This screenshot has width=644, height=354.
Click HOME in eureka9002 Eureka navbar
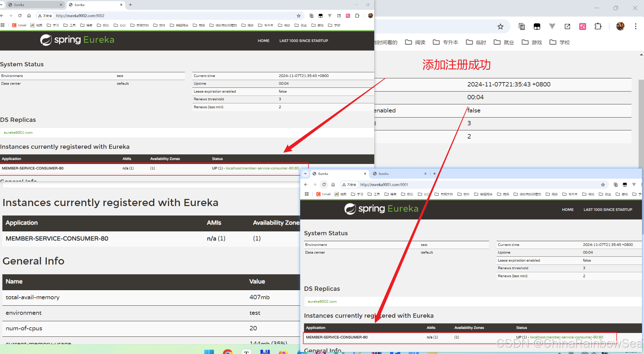[x=264, y=41]
